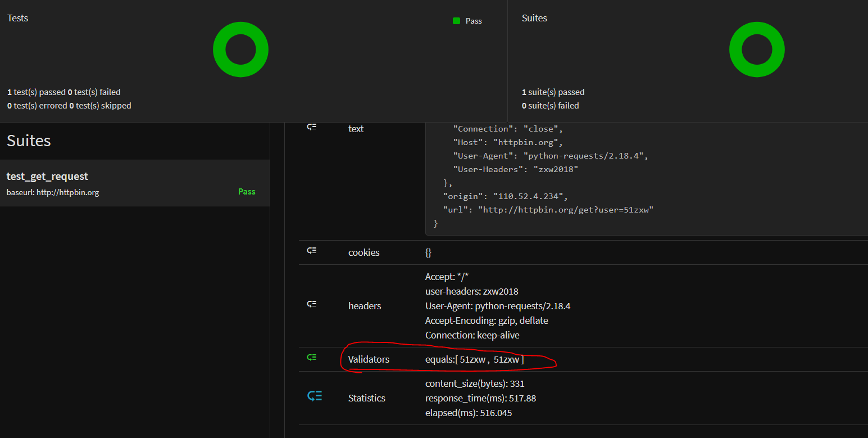Select the test_get_request suite
This screenshot has width=868, height=438.
pos(135,183)
